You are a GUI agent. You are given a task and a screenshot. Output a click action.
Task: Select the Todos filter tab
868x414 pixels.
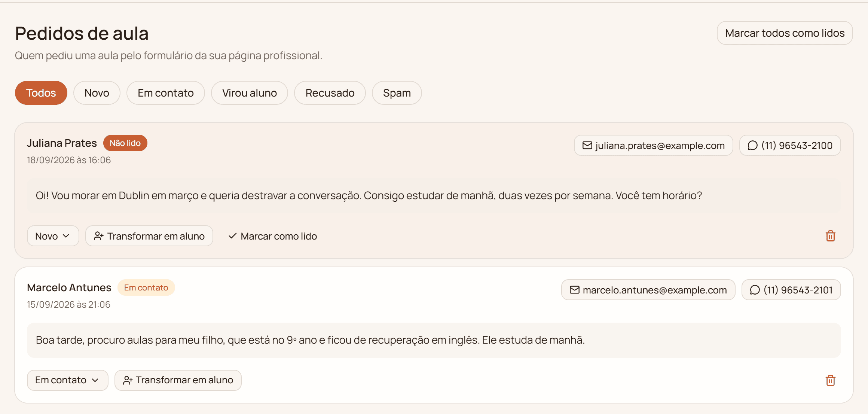tap(41, 93)
